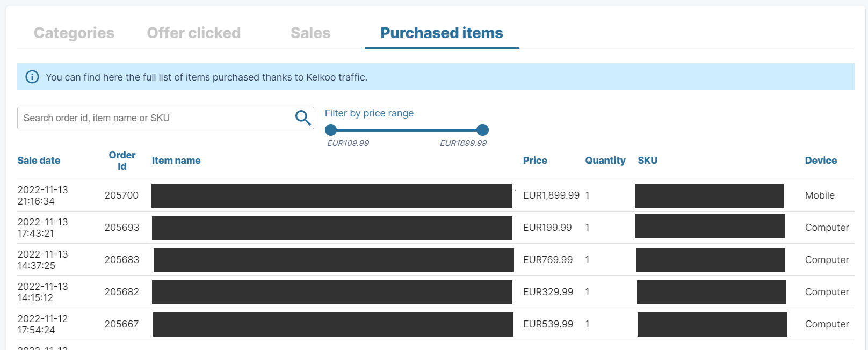The width and height of the screenshot is (868, 350).
Task: Sort the list by SKU header
Action: tap(647, 160)
